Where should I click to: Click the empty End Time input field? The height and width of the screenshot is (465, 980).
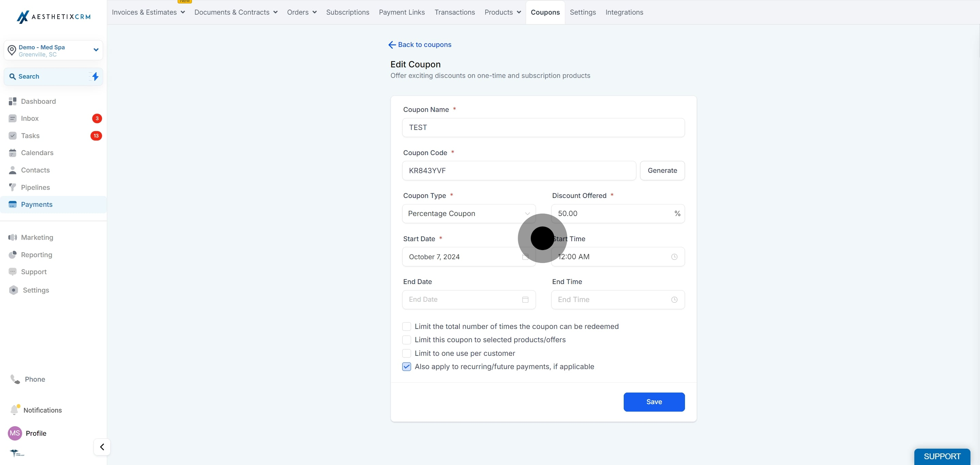click(x=618, y=300)
